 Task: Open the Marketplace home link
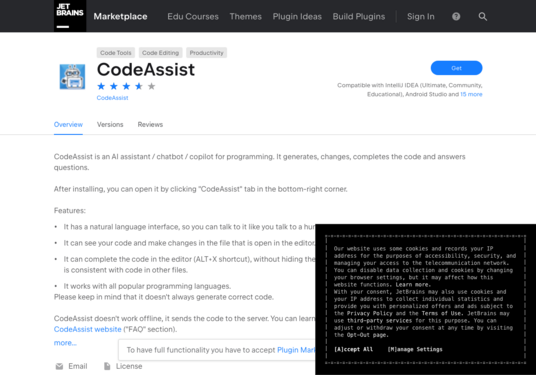coord(120,16)
